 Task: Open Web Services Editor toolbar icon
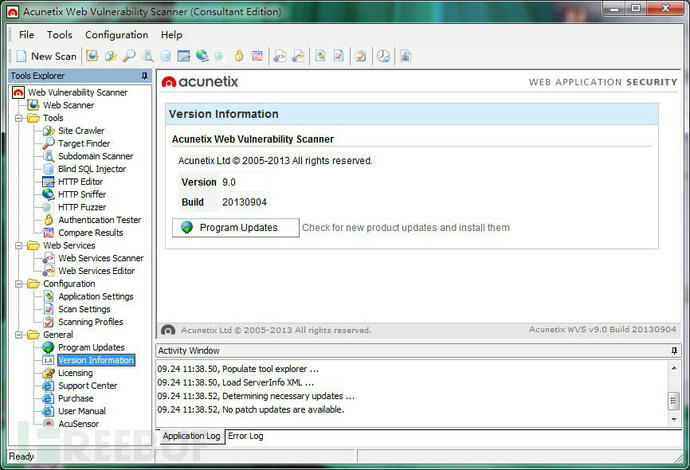pos(298,56)
